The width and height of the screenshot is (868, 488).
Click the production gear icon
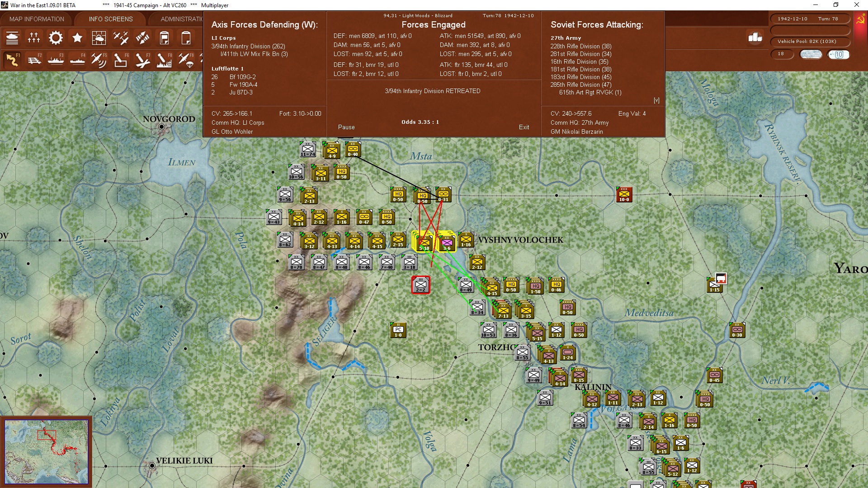click(56, 38)
